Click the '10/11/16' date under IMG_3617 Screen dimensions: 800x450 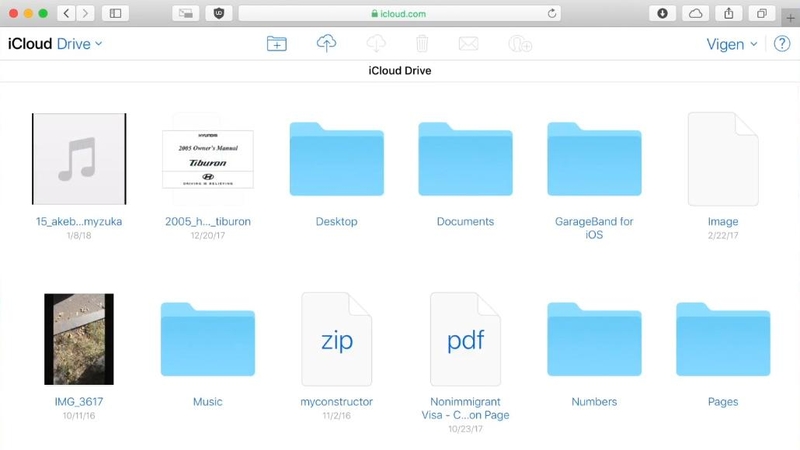(x=79, y=416)
